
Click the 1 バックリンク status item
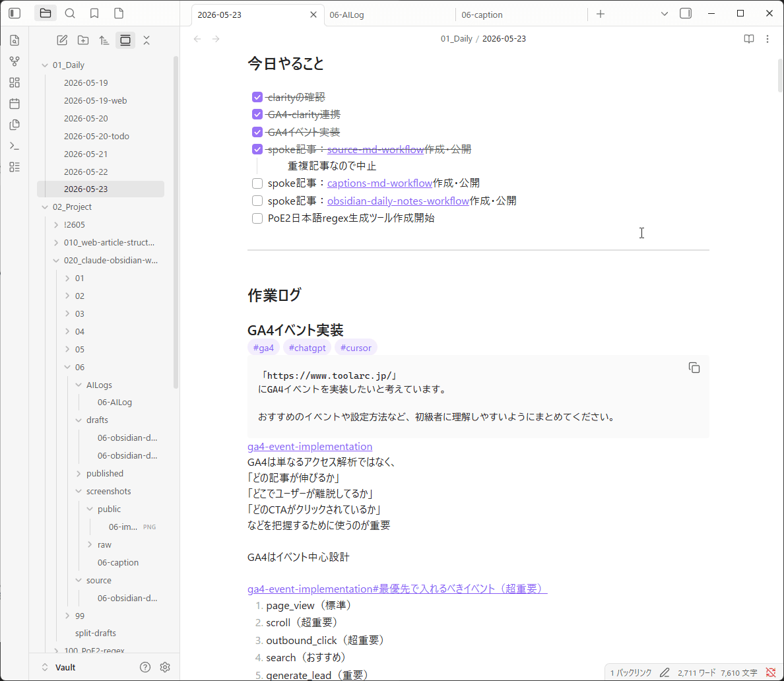(x=630, y=673)
